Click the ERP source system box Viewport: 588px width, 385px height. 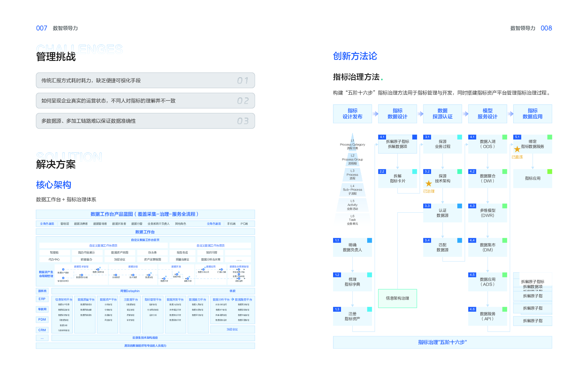coord(42,299)
